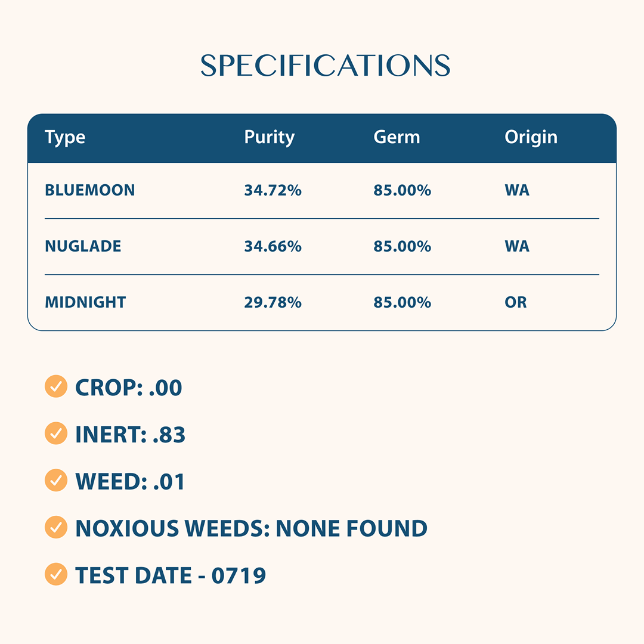
Task: Click the checkmark icon beside CROP
Action: [56, 386]
